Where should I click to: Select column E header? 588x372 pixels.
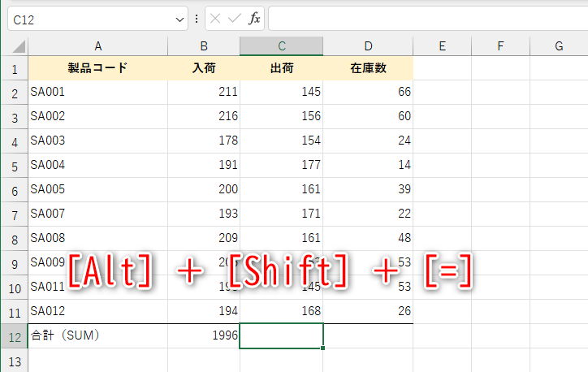(x=443, y=46)
